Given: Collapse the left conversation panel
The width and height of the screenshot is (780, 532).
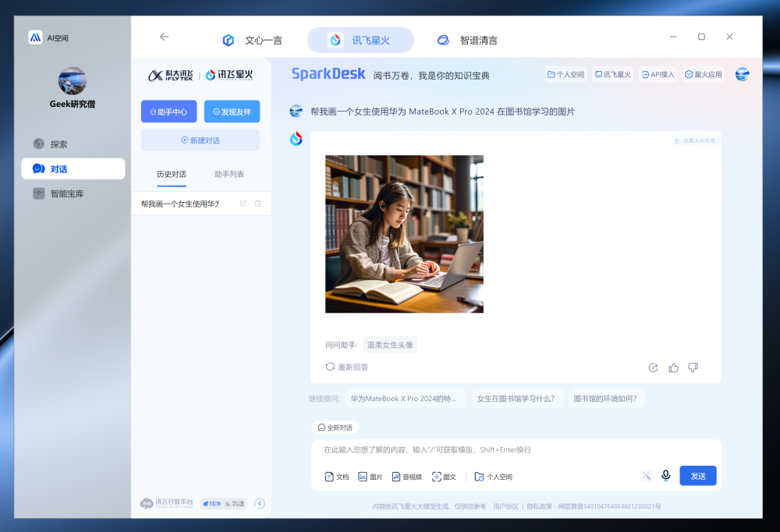Looking at the screenshot, I should (x=260, y=504).
